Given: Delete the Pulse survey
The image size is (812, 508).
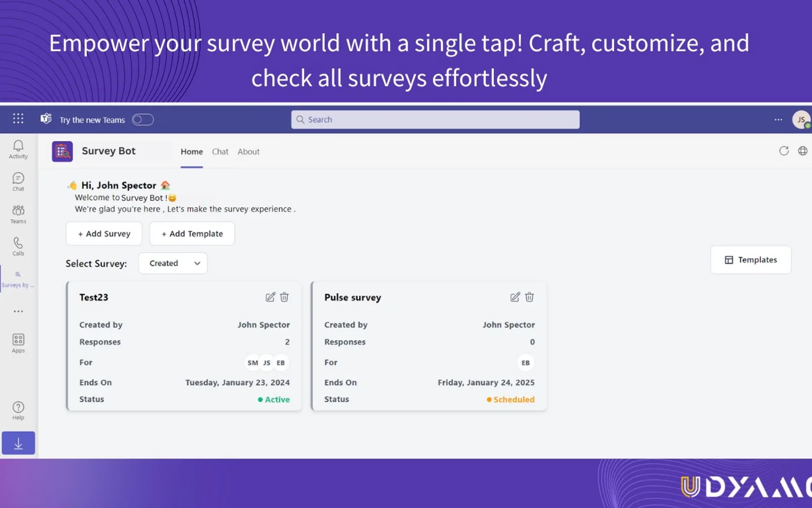Looking at the screenshot, I should pyautogui.click(x=529, y=297).
